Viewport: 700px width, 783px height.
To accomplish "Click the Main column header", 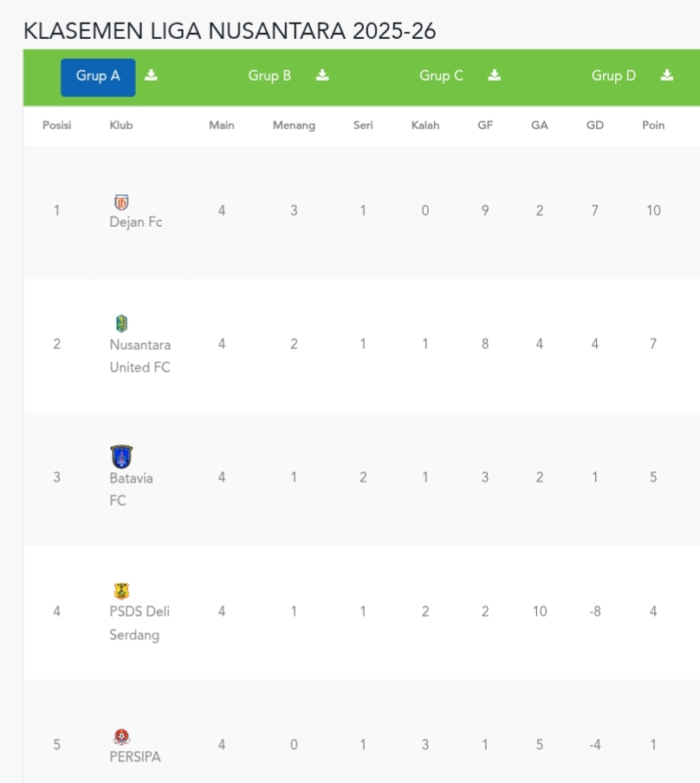I will 222,126.
